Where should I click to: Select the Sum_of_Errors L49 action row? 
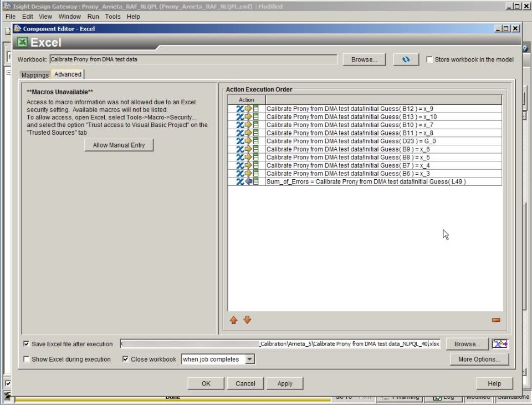pyautogui.click(x=365, y=182)
